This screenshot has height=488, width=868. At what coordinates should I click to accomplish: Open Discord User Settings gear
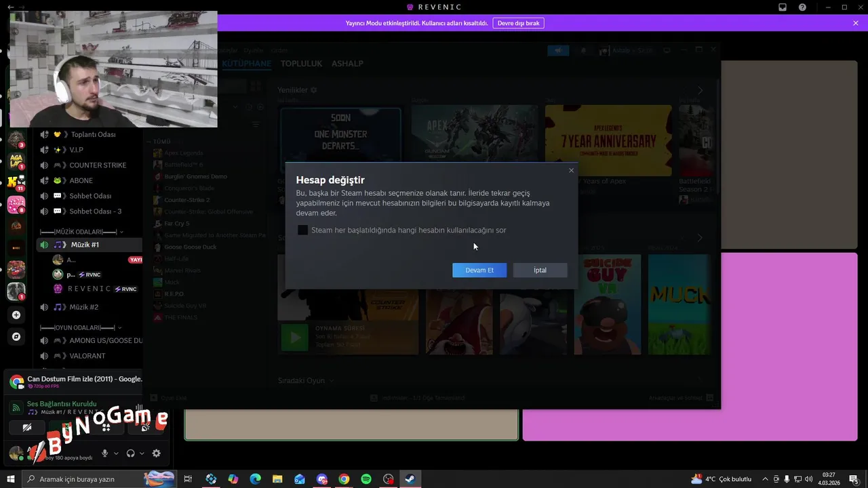click(x=157, y=453)
